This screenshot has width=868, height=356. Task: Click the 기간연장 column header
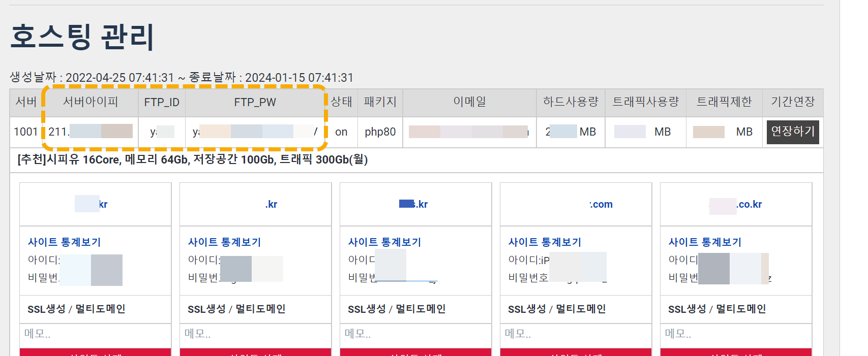(x=793, y=102)
